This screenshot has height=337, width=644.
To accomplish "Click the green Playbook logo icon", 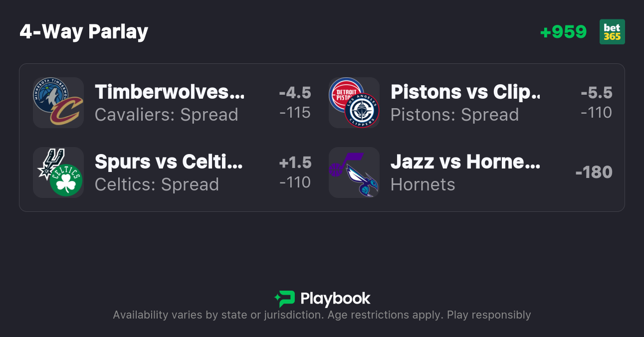I will 285,299.
